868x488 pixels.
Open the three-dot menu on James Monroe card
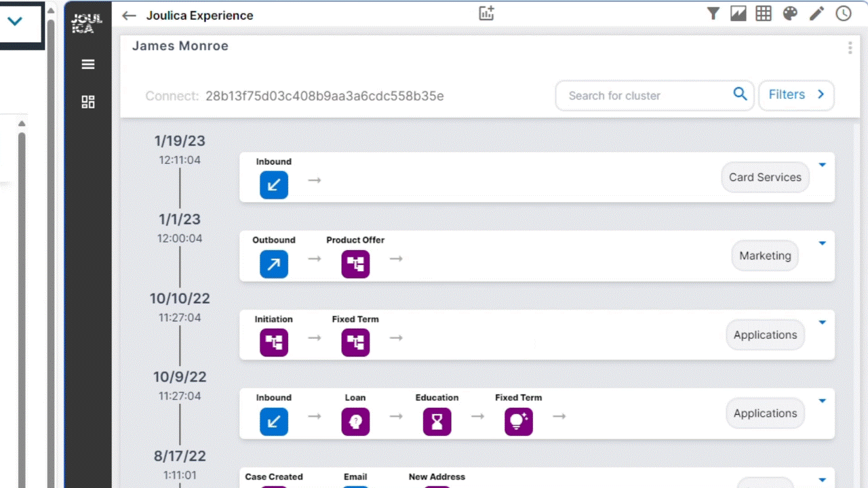pyautogui.click(x=850, y=47)
